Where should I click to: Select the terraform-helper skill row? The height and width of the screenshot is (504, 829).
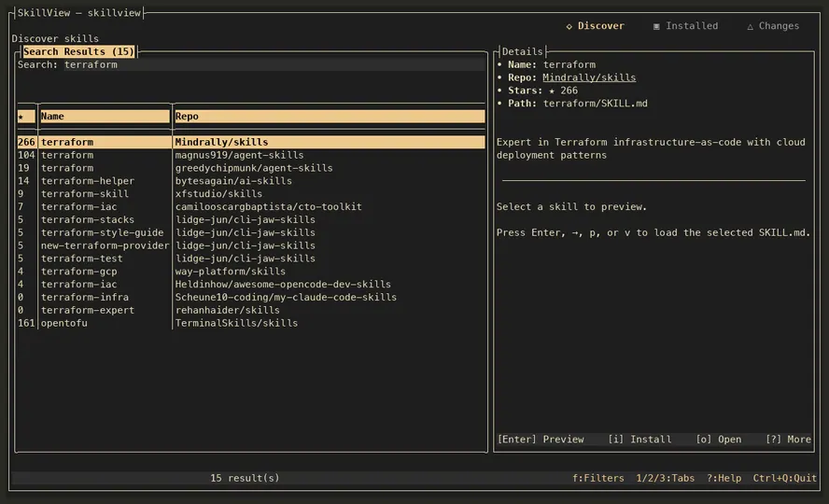tap(251, 181)
